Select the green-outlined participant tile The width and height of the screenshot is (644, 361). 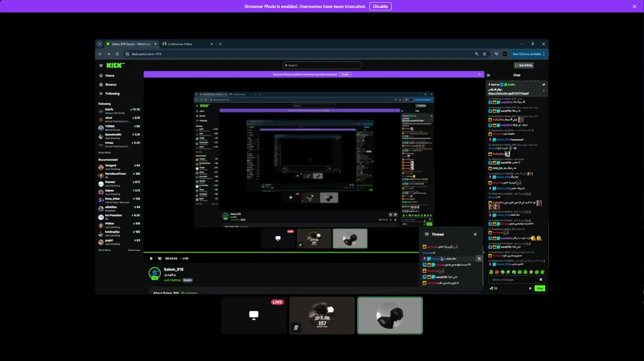click(x=390, y=315)
